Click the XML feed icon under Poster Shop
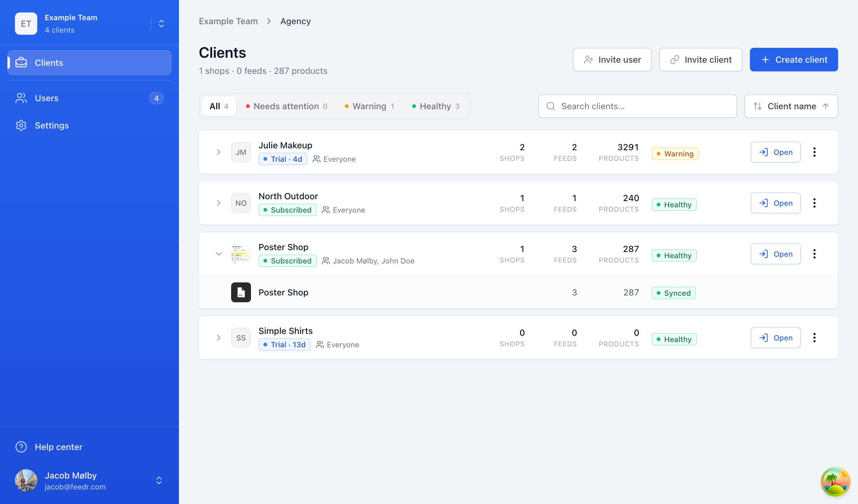 coord(241,292)
